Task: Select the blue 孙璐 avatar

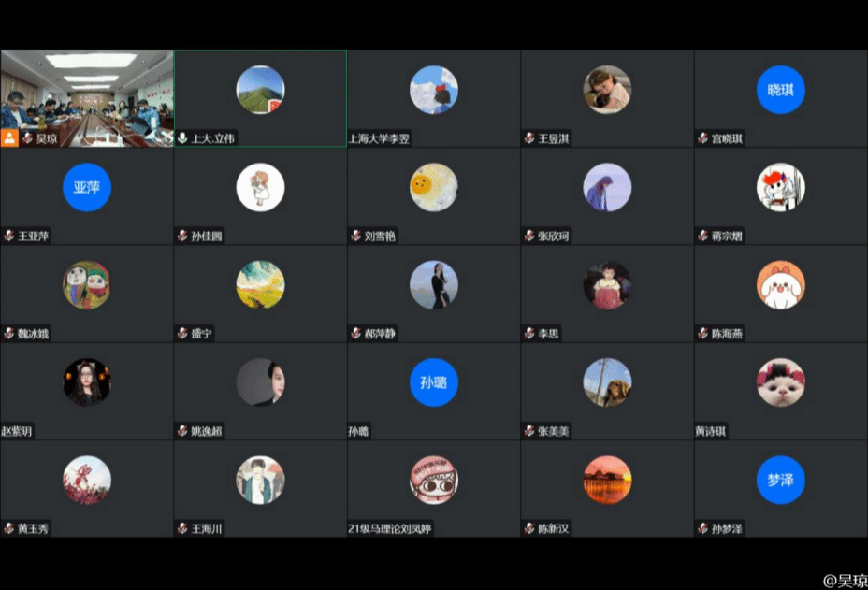Action: pyautogui.click(x=434, y=382)
